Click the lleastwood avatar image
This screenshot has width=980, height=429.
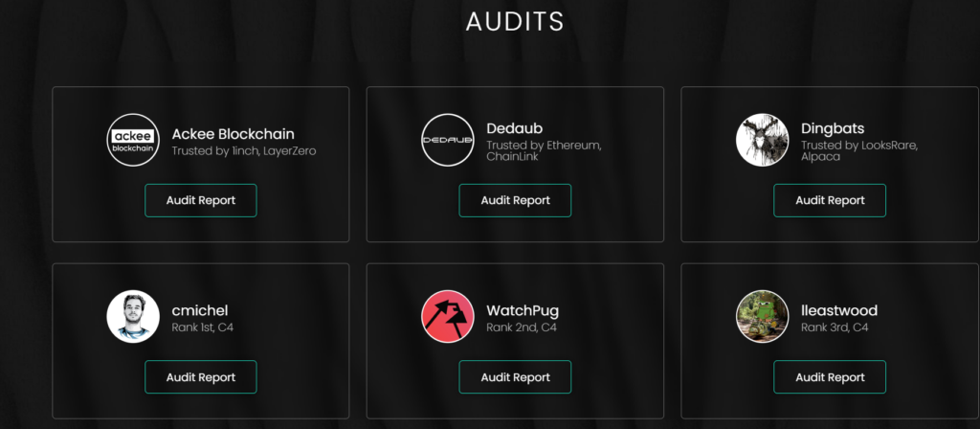tap(762, 316)
